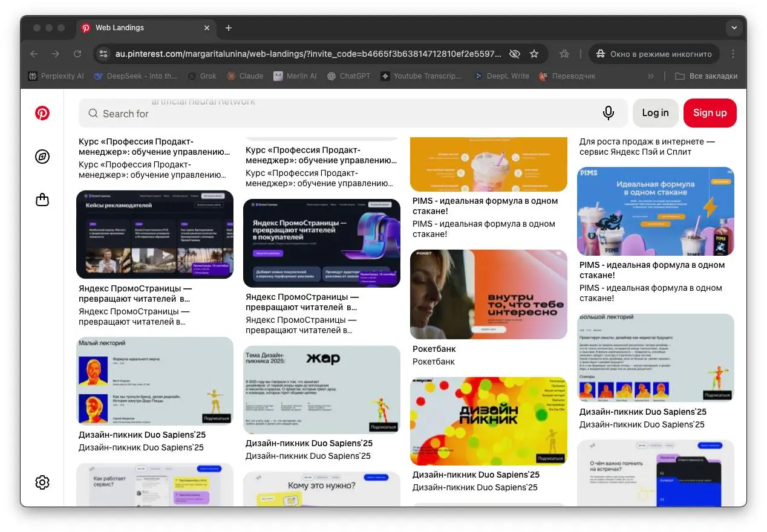Viewport: 767px width, 532px height.
Task: Click the Pinterest logo home icon
Action: click(x=42, y=113)
